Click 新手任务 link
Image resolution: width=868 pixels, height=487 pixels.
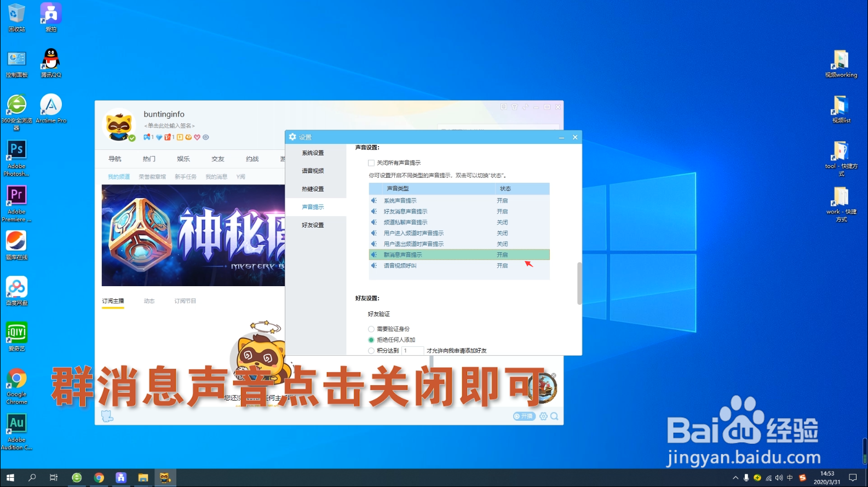point(186,177)
